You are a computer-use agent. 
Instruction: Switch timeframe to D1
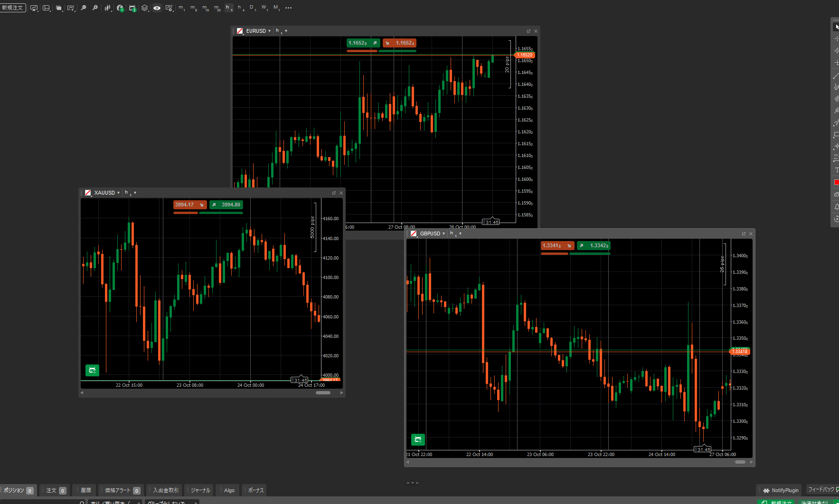coord(253,8)
